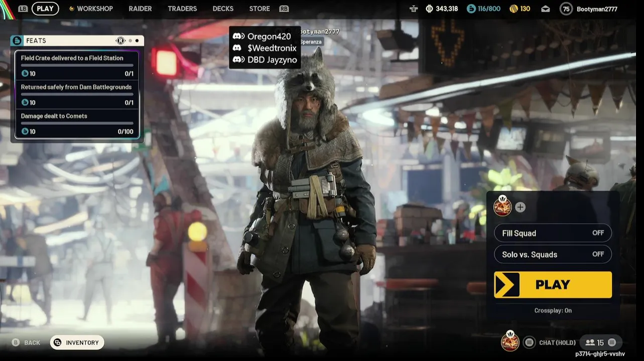
Task: Invite a squad member with plus icon
Action: 520,207
